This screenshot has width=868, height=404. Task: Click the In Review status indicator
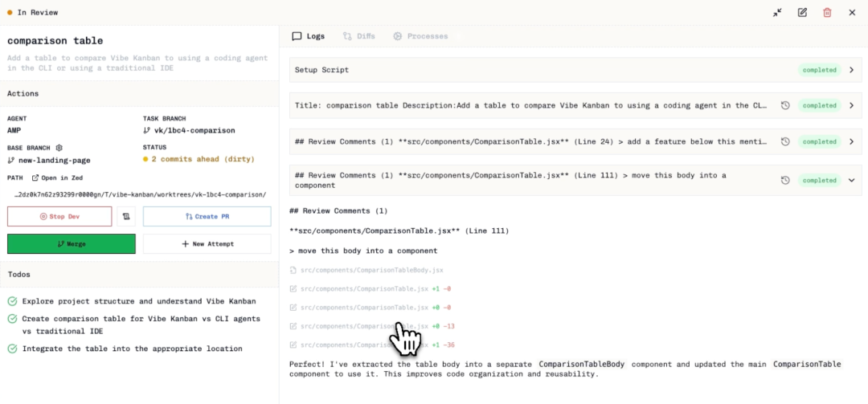coord(33,12)
